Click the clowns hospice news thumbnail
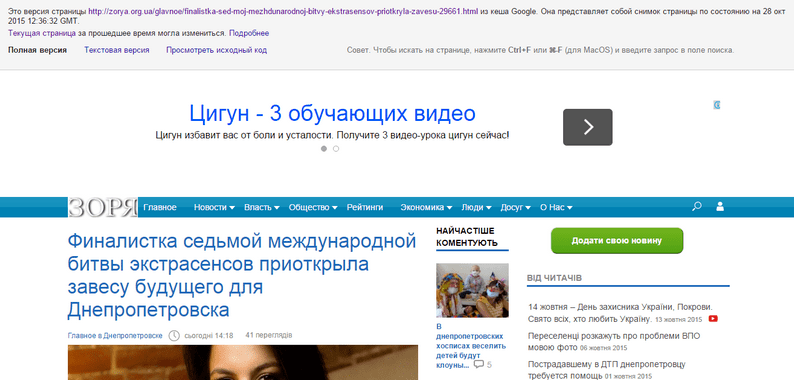This screenshot has width=794, height=380. pos(472,290)
